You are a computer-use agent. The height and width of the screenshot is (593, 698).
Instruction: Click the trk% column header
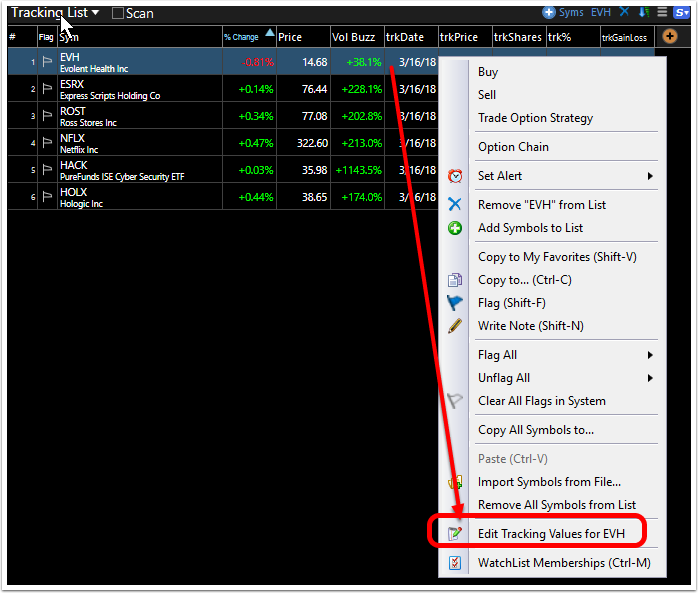point(573,37)
